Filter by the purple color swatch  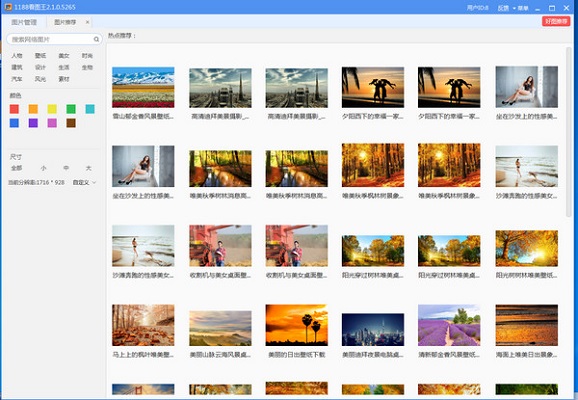click(33, 123)
